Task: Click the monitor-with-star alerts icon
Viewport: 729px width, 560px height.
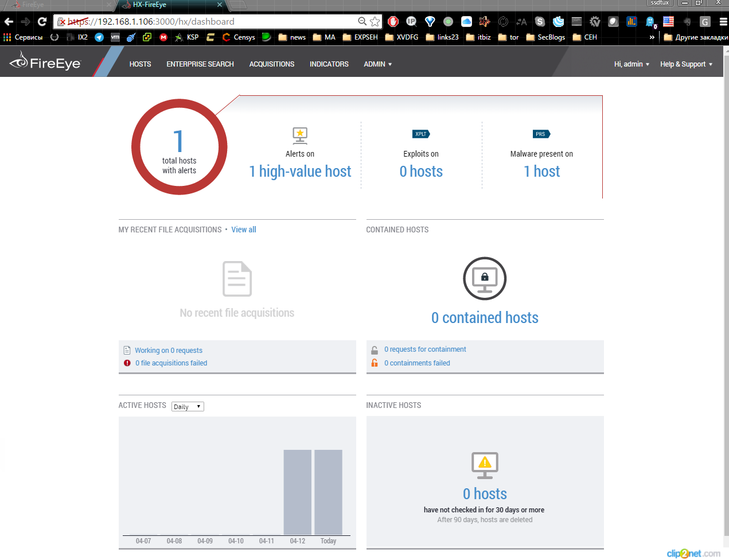Action: click(299, 135)
